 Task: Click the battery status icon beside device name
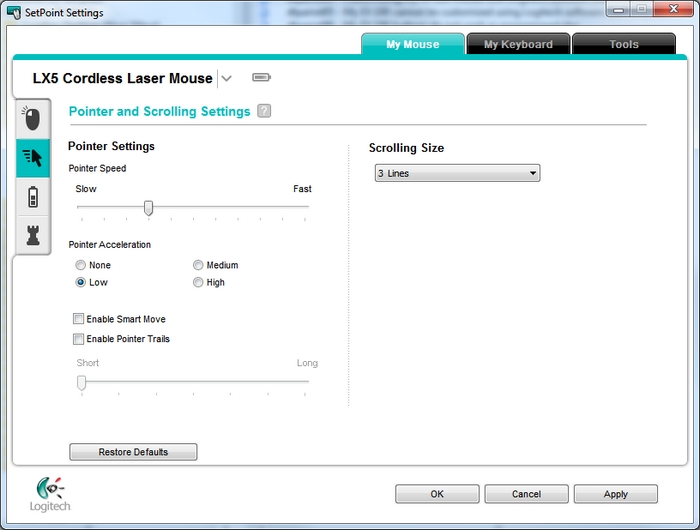click(x=261, y=78)
